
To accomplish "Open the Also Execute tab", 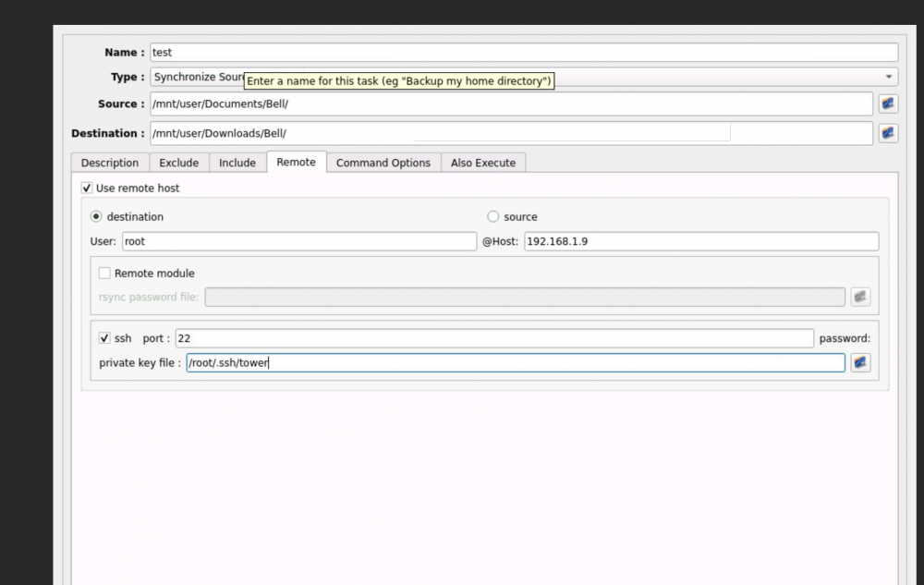I will coord(483,163).
